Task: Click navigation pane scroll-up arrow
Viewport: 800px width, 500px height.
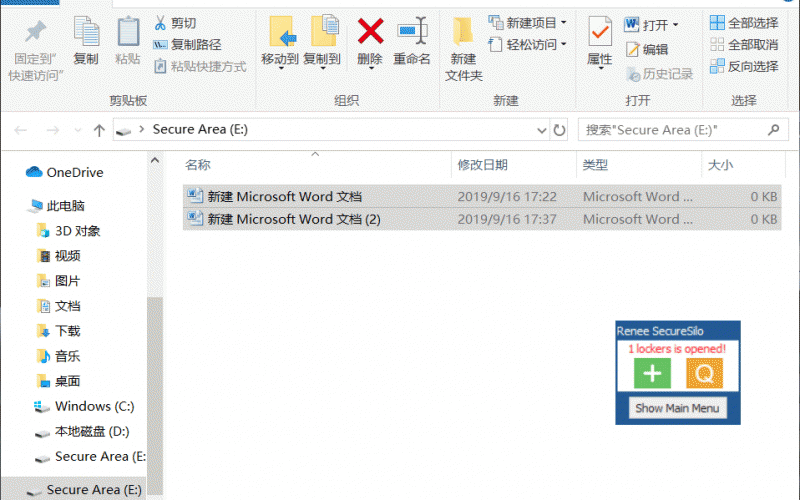Action: point(155,161)
